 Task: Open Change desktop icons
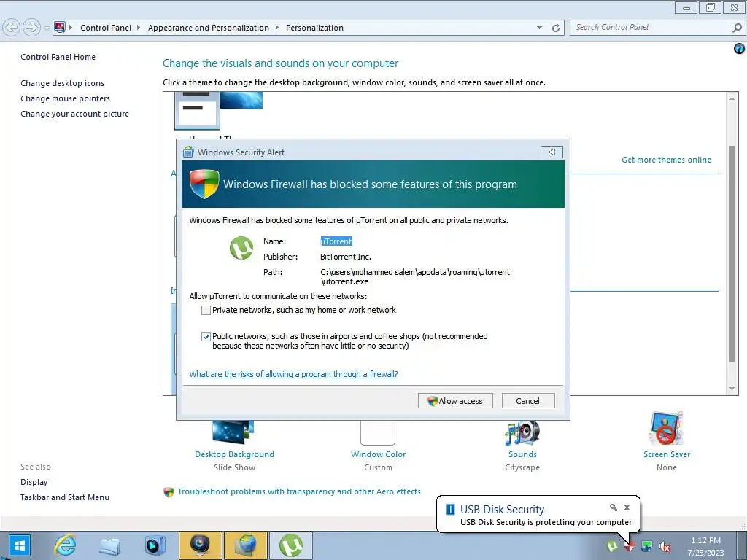tap(62, 83)
